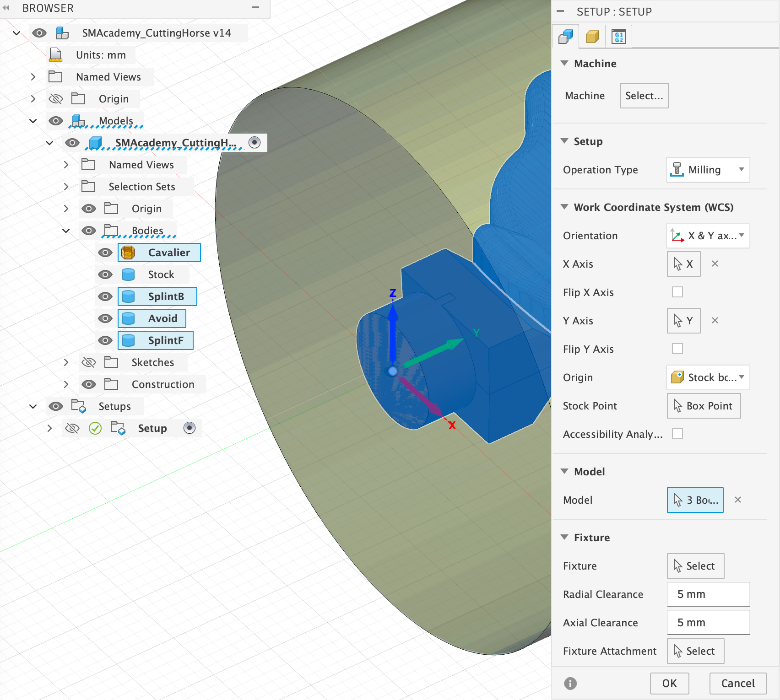Click the Machine Select button
Viewport: 780px width, 700px height.
[644, 96]
